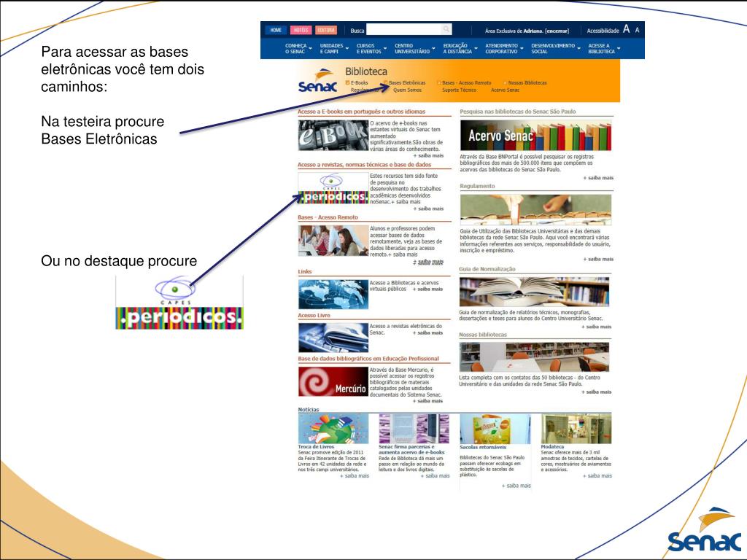Click the Modateca news image
Viewport: 747px width, 560px height.
576,429
